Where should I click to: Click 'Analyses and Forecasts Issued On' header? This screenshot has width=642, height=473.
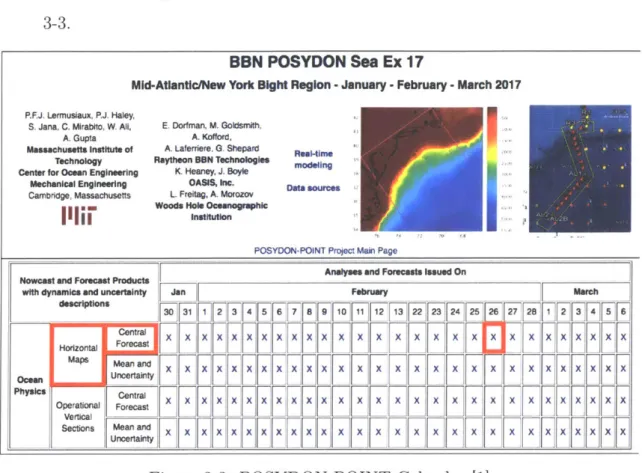point(395,272)
